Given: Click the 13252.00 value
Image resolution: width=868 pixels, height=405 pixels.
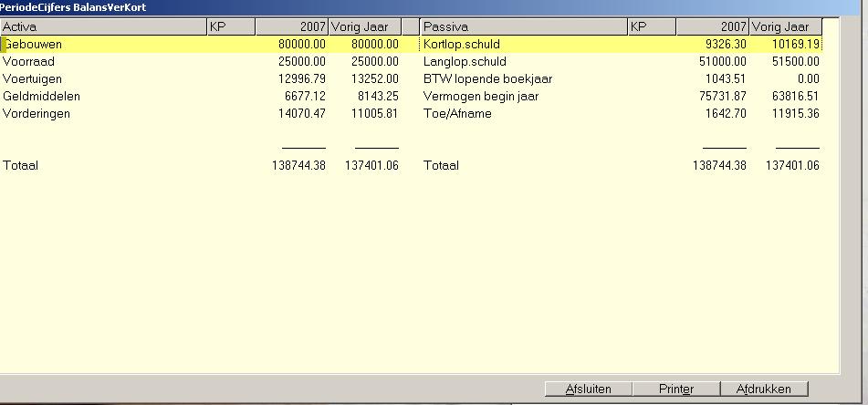Looking at the screenshot, I should coord(375,78).
